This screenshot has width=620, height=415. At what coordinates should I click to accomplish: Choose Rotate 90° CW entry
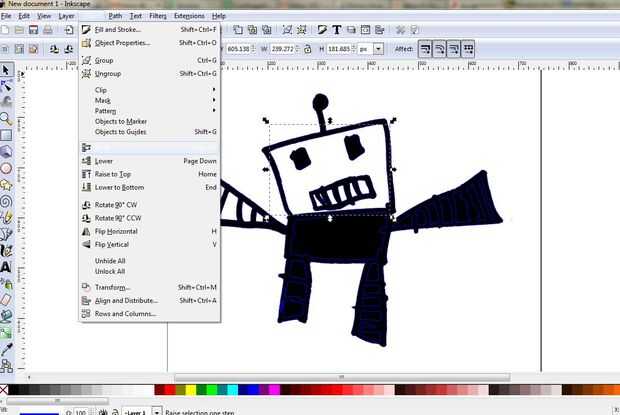[x=149, y=205]
